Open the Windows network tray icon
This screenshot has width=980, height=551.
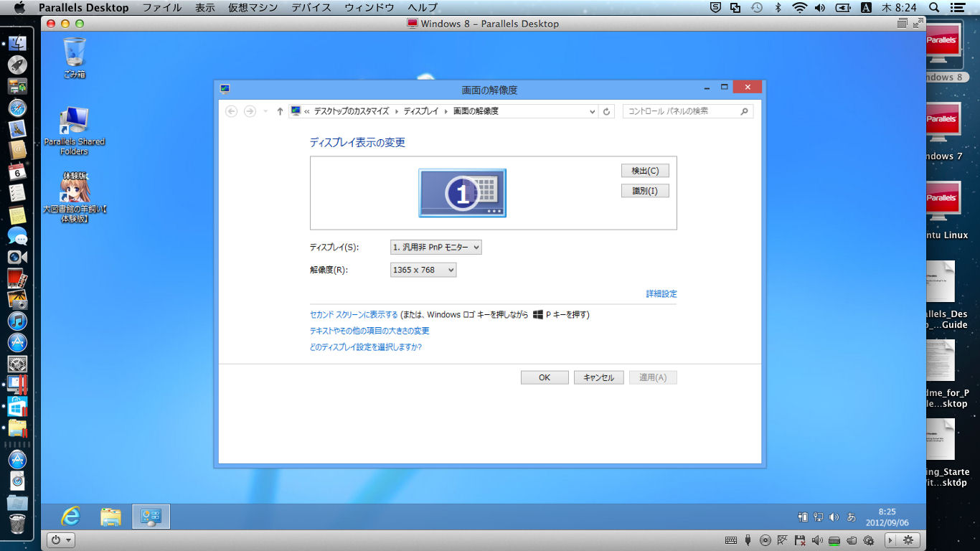819,517
